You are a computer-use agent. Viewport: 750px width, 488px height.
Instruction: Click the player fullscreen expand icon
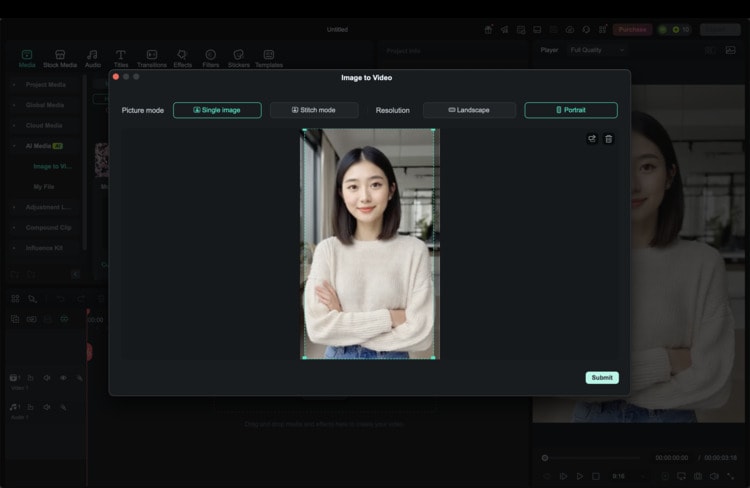pos(730,476)
